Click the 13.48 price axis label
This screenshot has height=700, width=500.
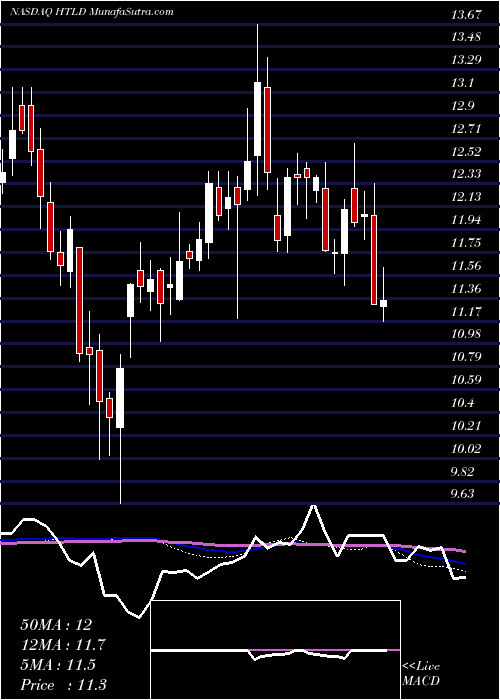(x=466, y=37)
